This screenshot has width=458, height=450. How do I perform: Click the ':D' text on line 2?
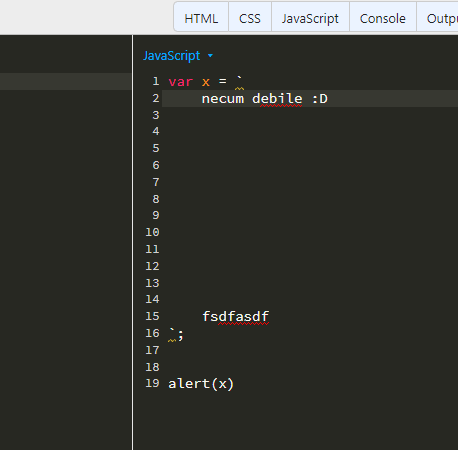pos(320,99)
